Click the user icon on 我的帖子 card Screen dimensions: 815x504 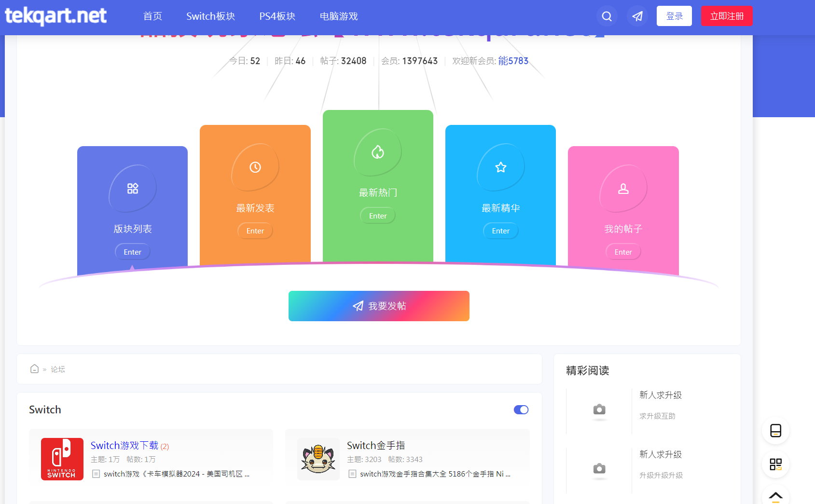point(623,189)
